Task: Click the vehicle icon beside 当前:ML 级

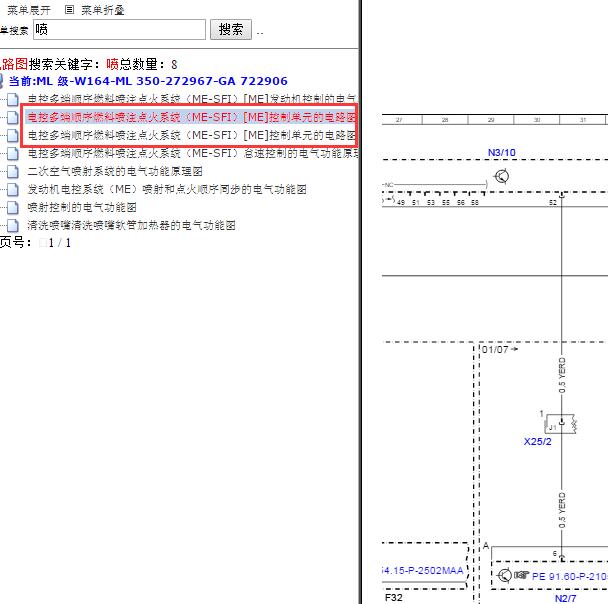Action: pyautogui.click(x=2, y=81)
